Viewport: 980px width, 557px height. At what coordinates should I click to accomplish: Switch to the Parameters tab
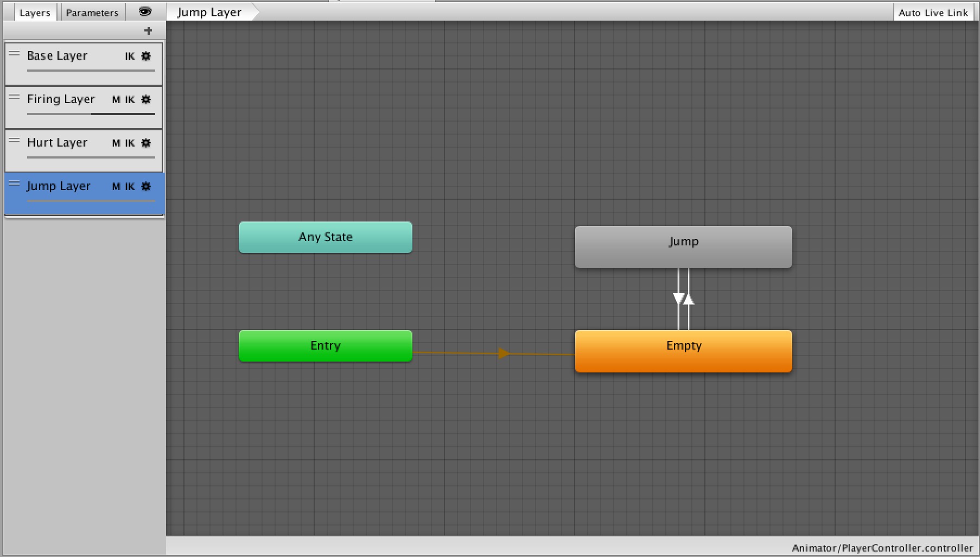92,12
